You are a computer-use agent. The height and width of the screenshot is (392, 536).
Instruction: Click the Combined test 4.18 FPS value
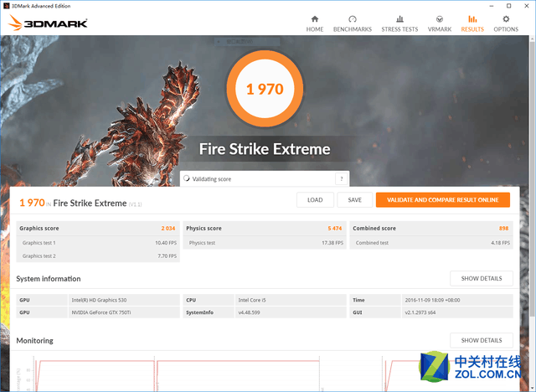tap(501, 243)
